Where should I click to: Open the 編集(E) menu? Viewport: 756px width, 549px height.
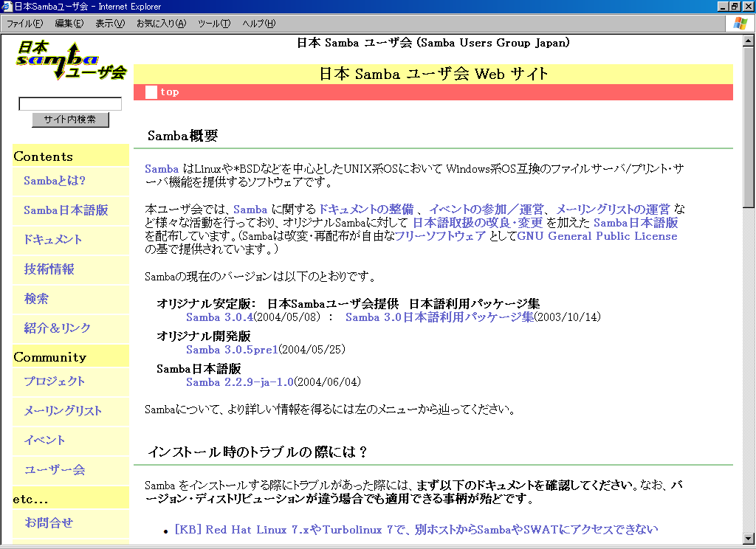tap(69, 23)
